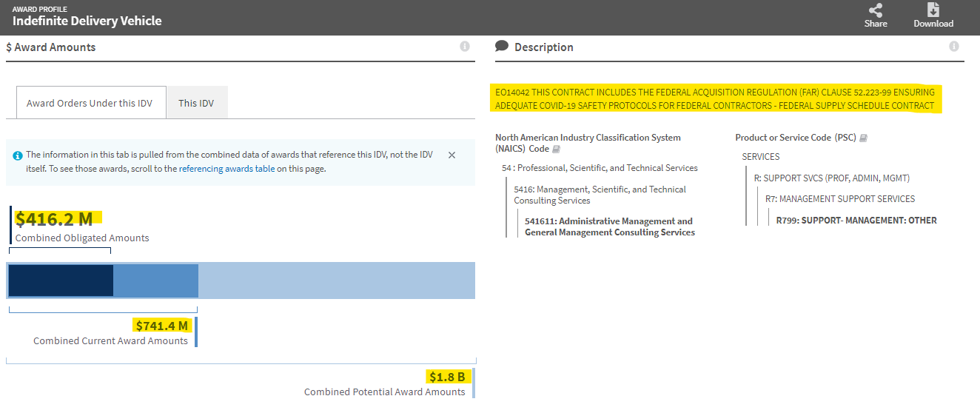
Task: Click the light blue potential award bar segment
Action: [x=337, y=281]
